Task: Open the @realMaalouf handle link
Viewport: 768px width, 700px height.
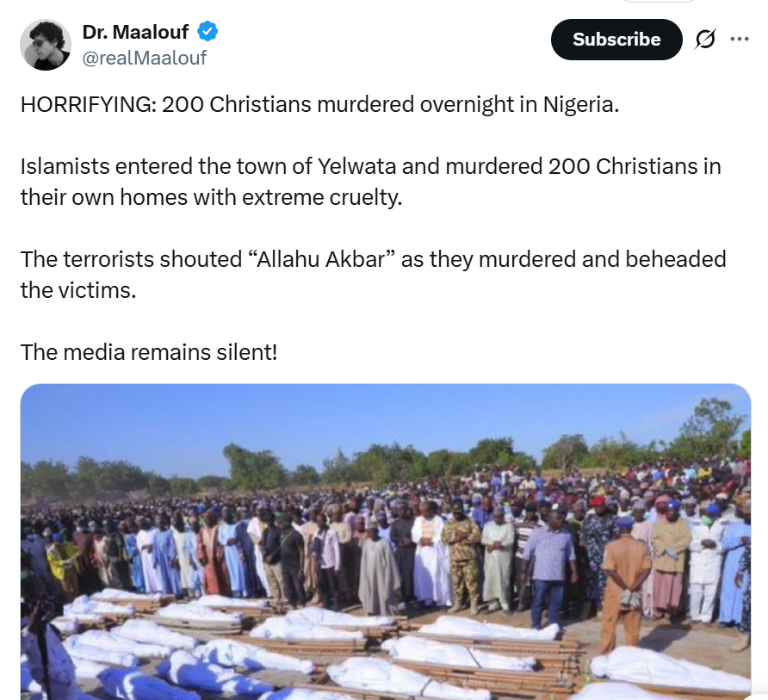Action: [x=144, y=58]
